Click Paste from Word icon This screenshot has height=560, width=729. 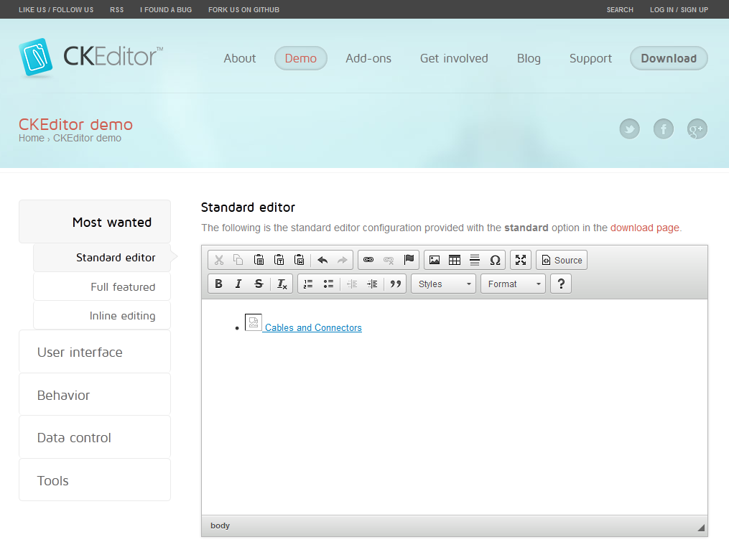pyautogui.click(x=300, y=260)
